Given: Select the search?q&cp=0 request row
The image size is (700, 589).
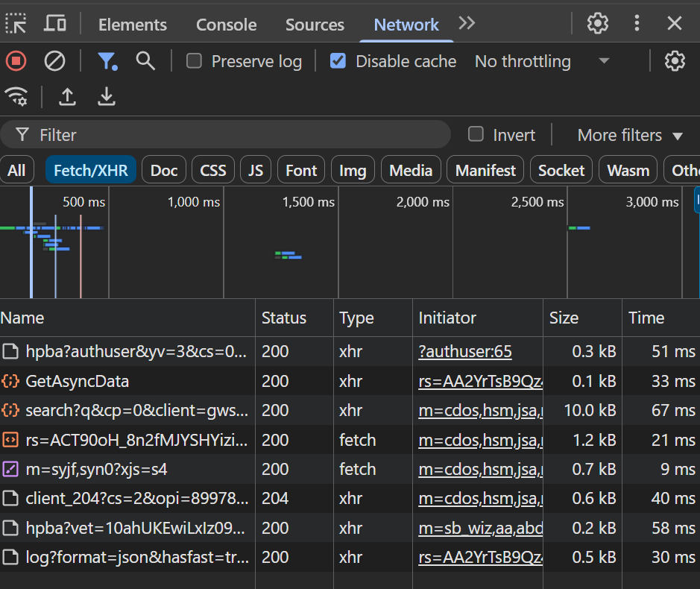Looking at the screenshot, I should (x=350, y=410).
